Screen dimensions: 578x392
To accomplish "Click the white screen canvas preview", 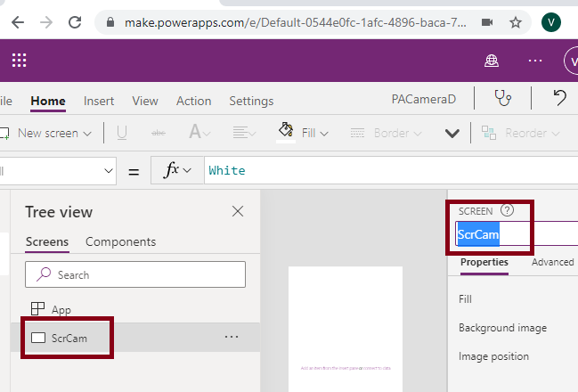I will click(346, 329).
